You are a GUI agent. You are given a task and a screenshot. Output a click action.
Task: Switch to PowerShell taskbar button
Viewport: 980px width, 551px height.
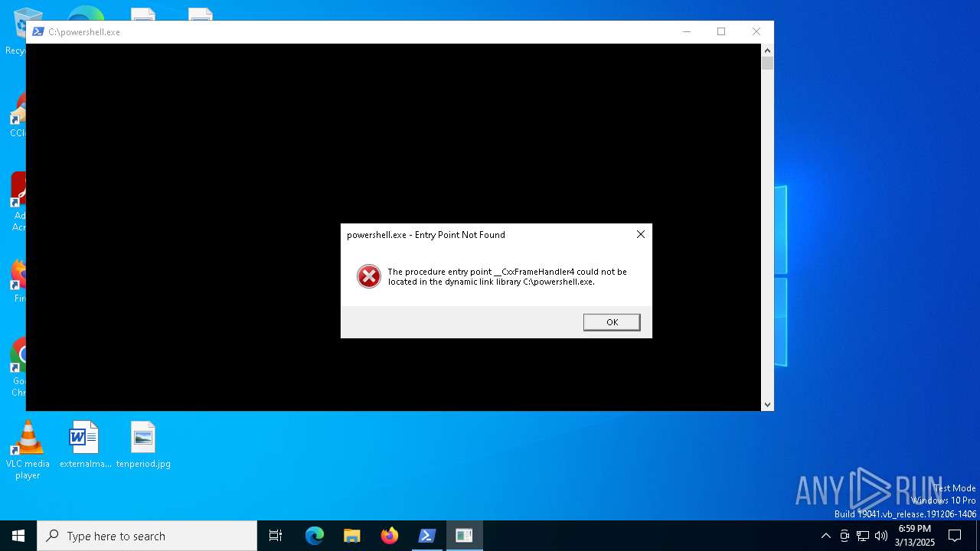coord(426,536)
